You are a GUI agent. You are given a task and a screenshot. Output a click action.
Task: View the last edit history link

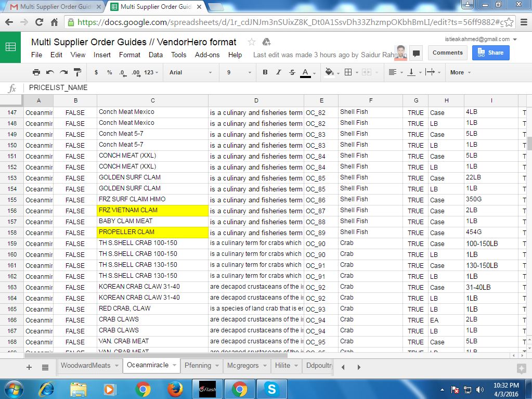point(330,55)
